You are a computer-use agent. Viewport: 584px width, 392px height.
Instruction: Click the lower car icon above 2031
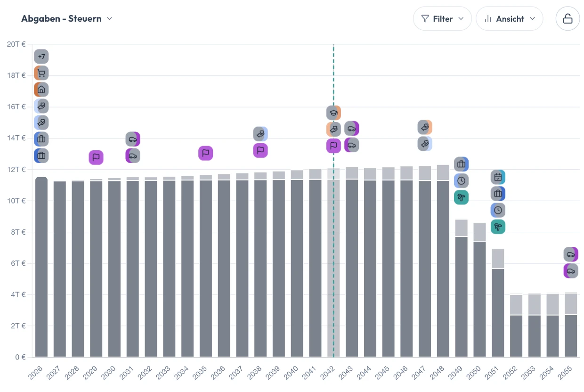click(x=133, y=155)
